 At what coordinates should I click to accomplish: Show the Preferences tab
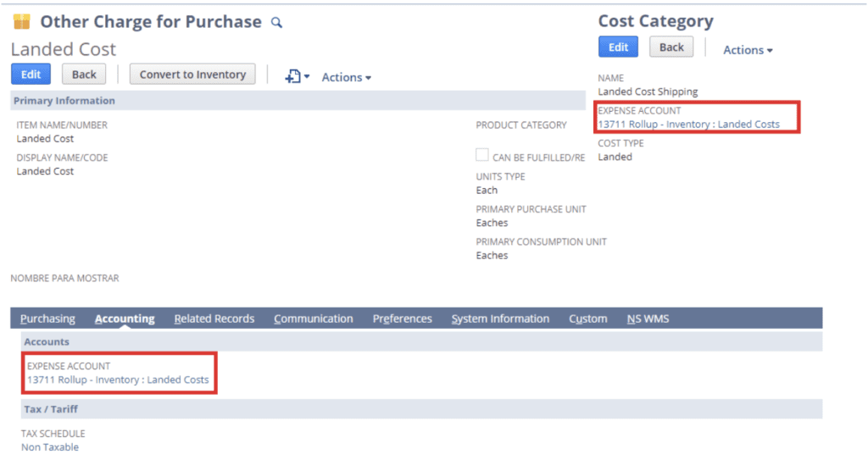click(402, 319)
